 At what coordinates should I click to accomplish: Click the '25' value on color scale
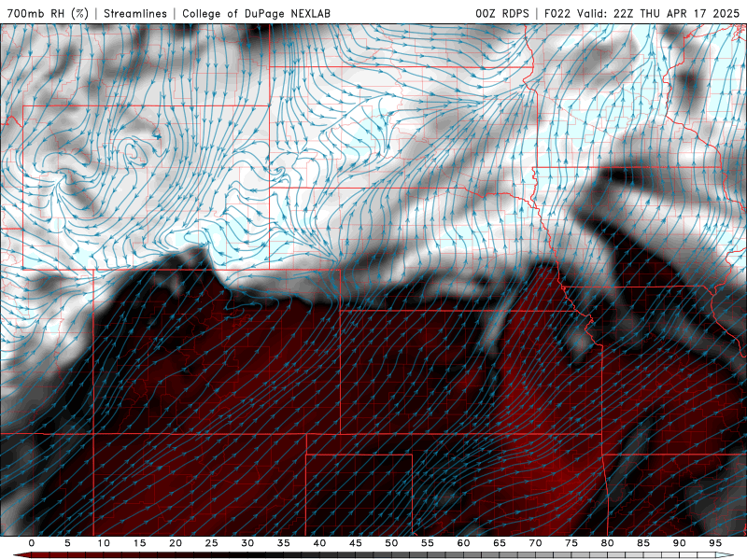point(212,543)
